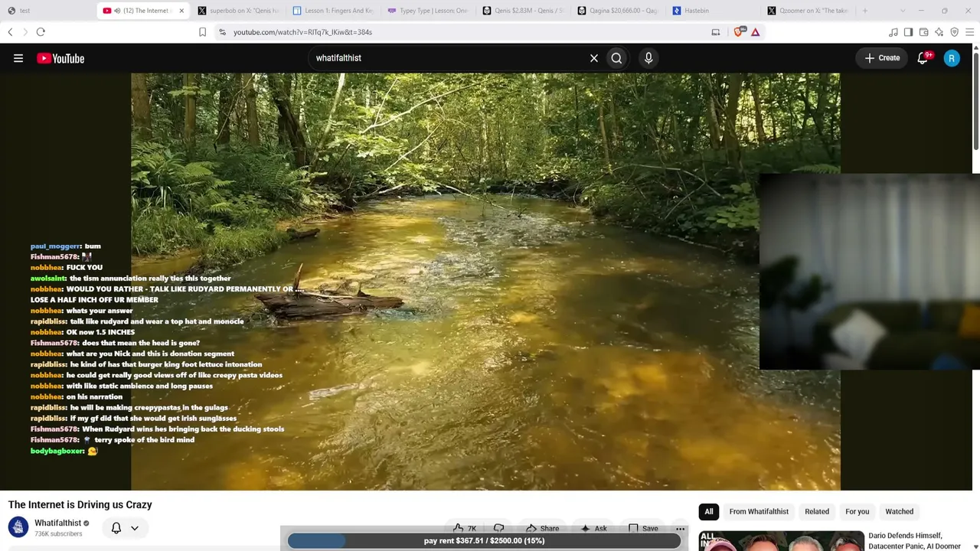Reload the current page
This screenshot has width=980, height=551.
point(41,32)
